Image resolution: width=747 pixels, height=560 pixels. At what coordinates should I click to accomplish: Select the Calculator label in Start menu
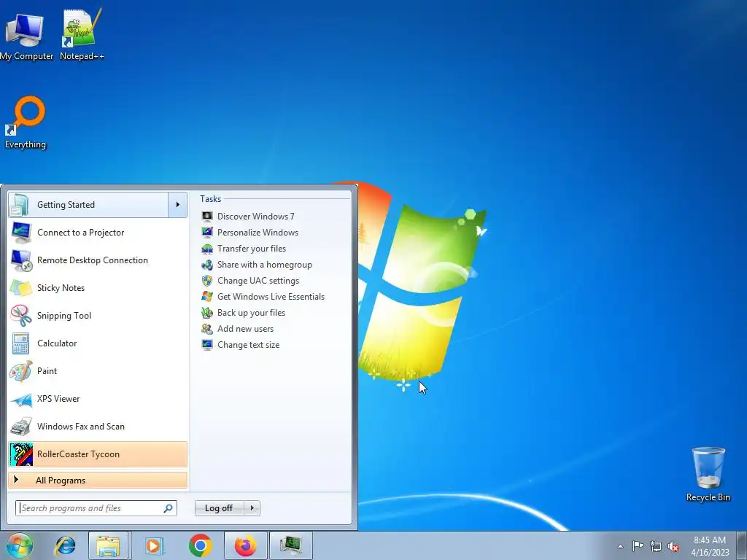pyautogui.click(x=57, y=343)
